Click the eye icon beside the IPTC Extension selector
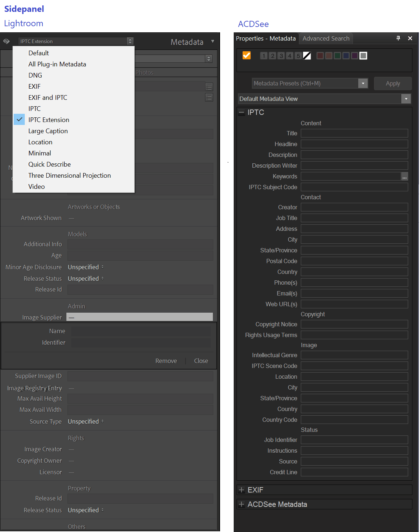This screenshot has height=532, width=420. click(6, 41)
